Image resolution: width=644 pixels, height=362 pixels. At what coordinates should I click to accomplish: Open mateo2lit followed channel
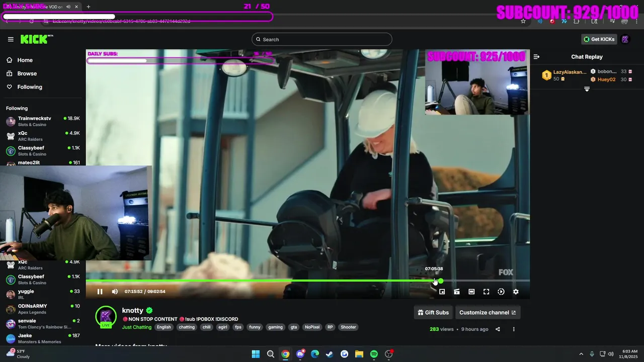[x=43, y=162]
